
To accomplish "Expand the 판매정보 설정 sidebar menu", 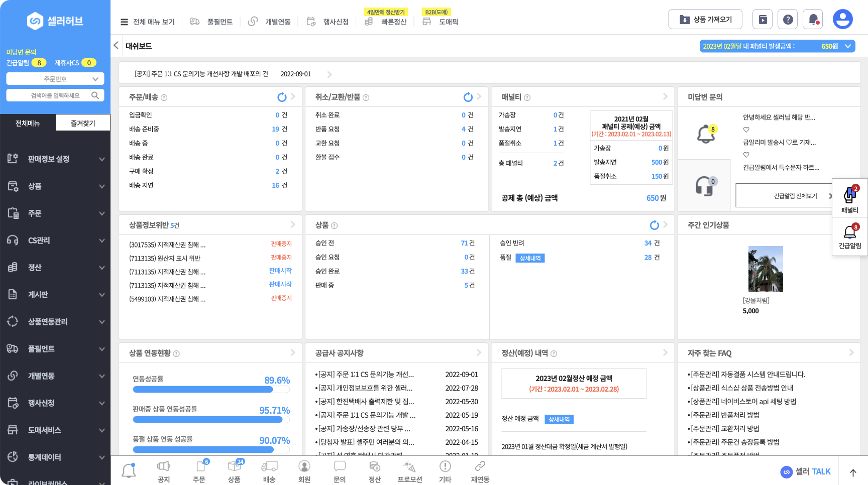I will coord(55,159).
